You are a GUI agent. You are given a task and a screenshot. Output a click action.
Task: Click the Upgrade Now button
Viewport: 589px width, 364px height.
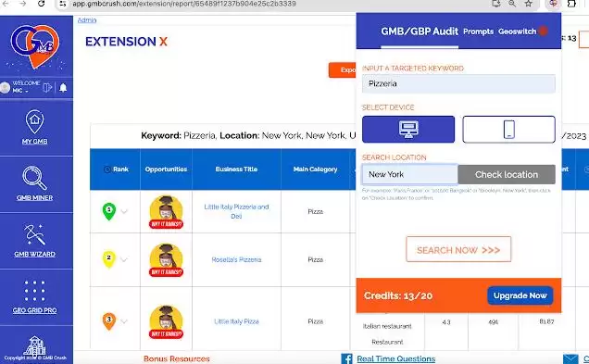click(520, 295)
